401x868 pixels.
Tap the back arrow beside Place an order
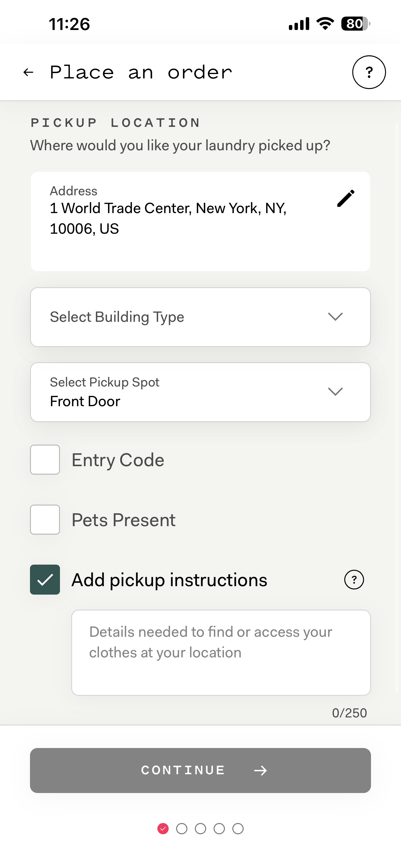(x=28, y=72)
